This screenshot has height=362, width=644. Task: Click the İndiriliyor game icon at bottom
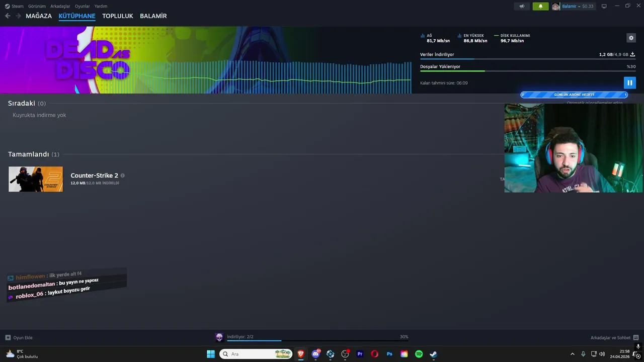coord(219,337)
